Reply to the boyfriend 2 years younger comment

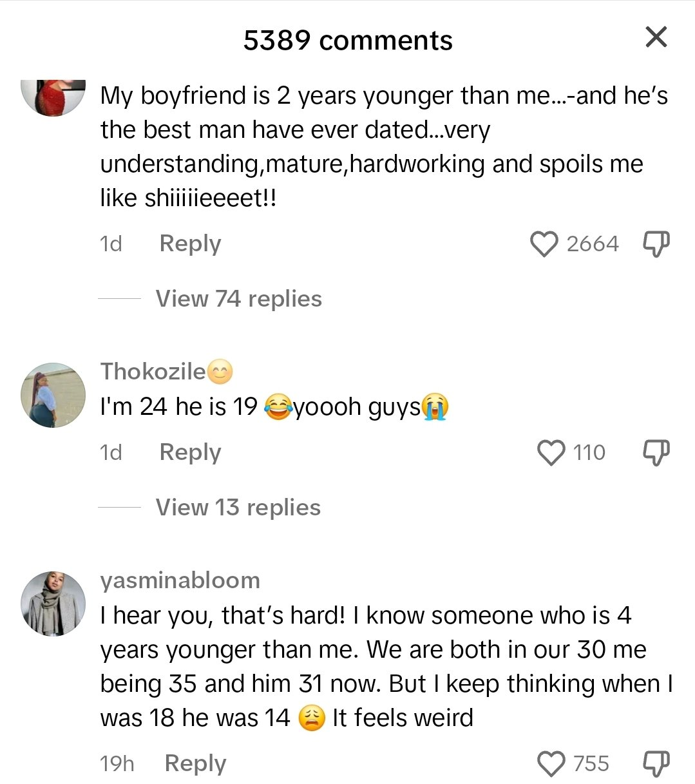pos(190,244)
